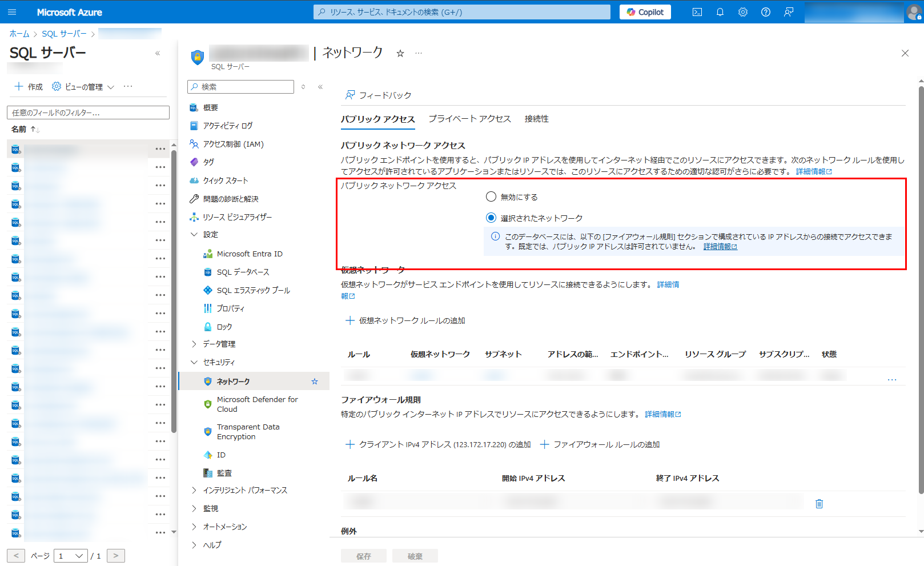Open the feedback icon in top bar
Viewport: 924px width, 566px height.
click(789, 12)
